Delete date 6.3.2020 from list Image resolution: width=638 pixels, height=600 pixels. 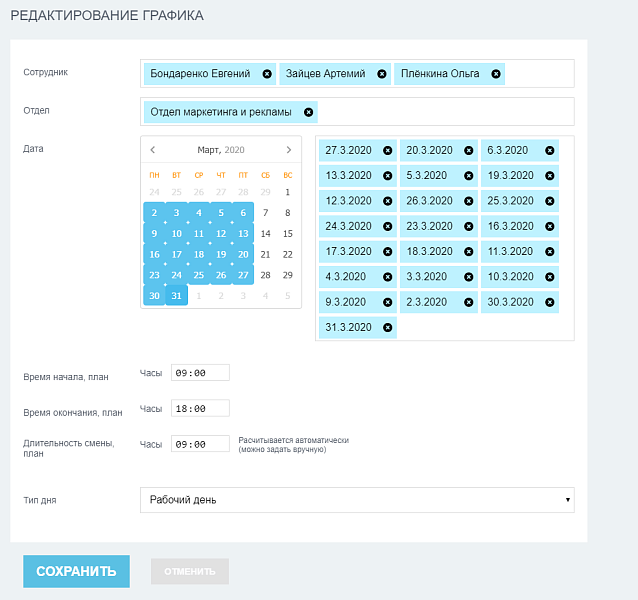pyautogui.click(x=550, y=151)
